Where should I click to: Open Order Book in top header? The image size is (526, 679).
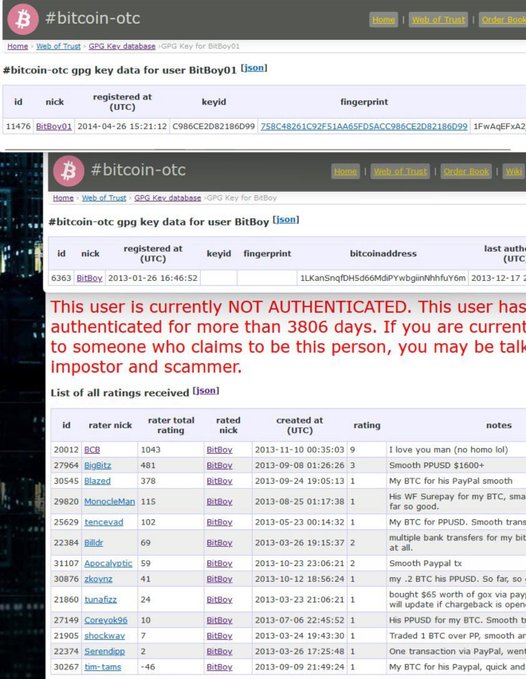point(503,19)
